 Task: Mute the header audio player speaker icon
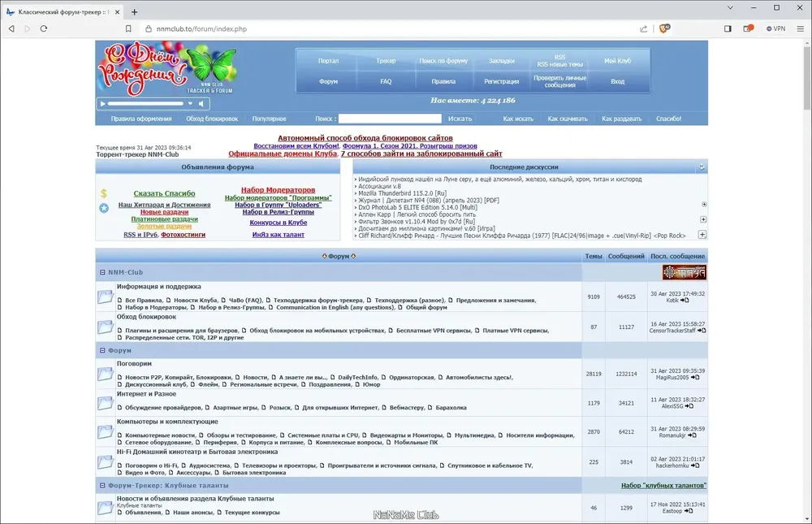tap(201, 104)
